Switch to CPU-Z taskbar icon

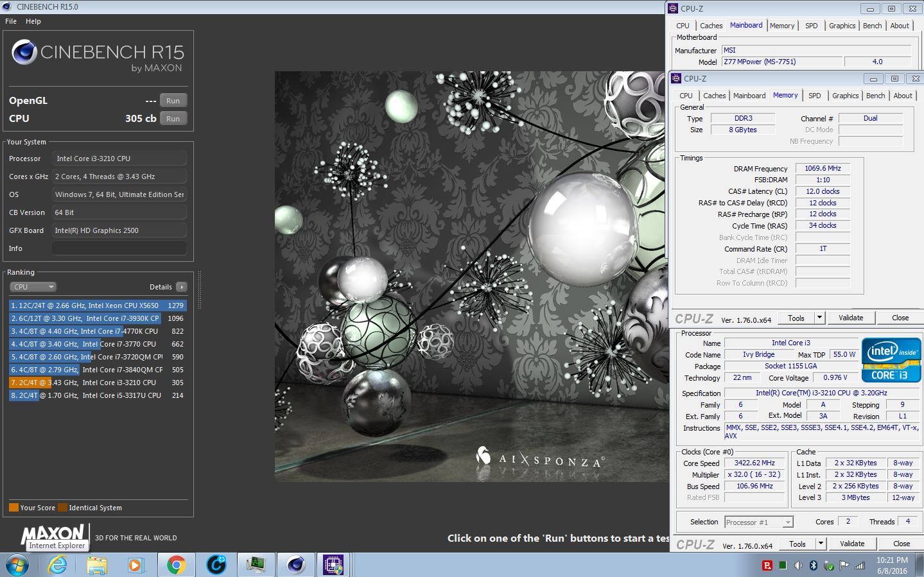point(333,565)
